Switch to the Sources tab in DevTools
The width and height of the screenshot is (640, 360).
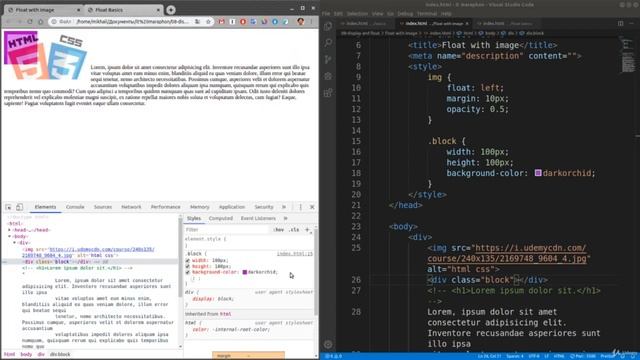(103, 207)
